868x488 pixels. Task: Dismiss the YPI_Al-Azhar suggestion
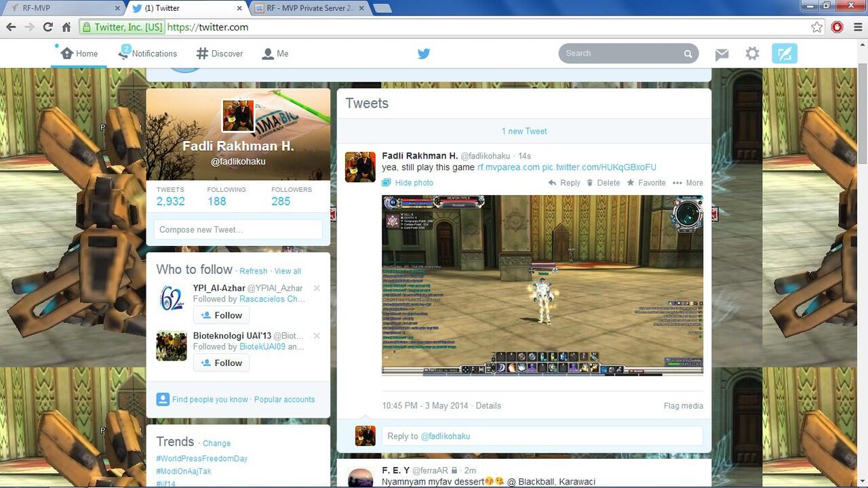tap(317, 288)
